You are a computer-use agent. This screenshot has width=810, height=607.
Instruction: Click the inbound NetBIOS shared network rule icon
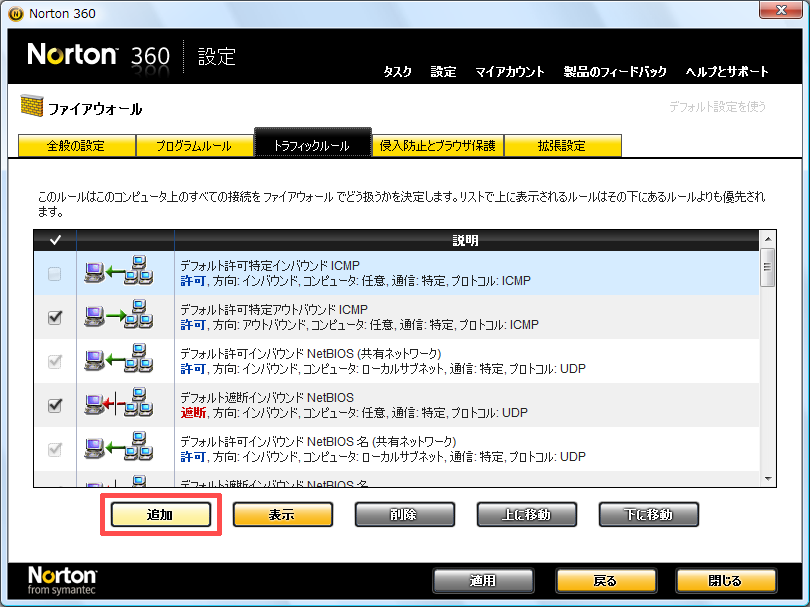[118, 361]
